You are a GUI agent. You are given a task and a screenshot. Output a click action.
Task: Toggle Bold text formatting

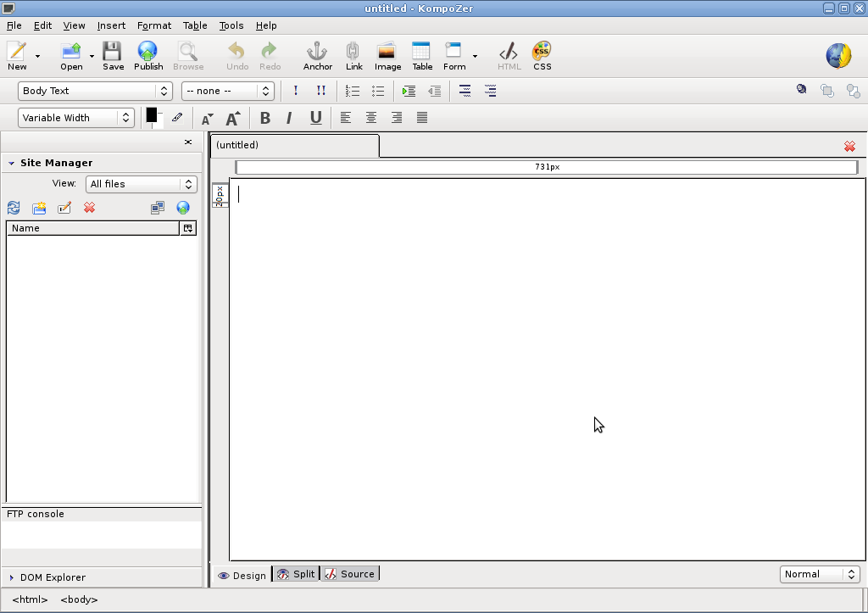point(265,118)
